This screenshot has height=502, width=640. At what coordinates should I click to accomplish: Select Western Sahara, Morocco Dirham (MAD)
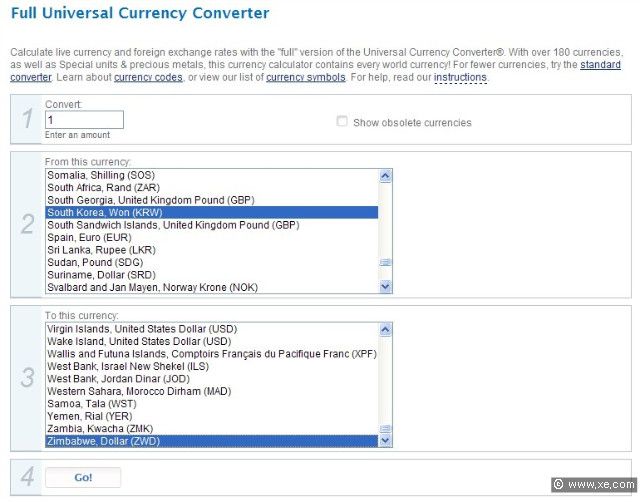click(x=211, y=391)
